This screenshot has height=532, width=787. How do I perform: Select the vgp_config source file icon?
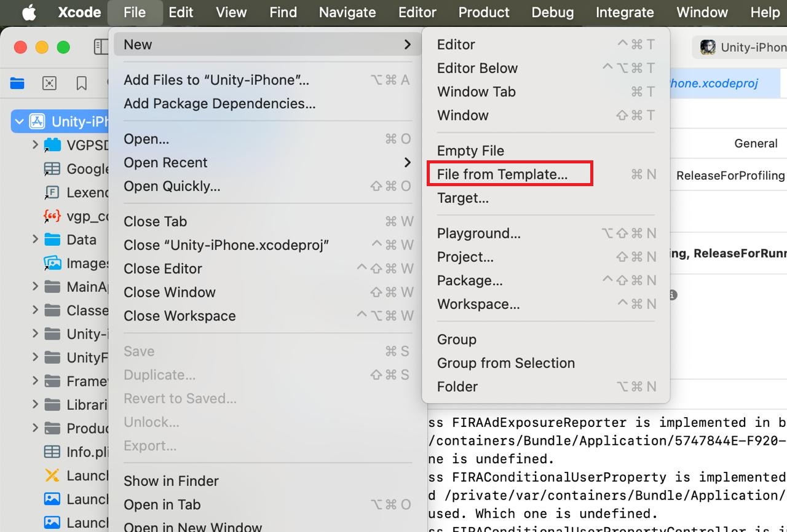point(52,216)
